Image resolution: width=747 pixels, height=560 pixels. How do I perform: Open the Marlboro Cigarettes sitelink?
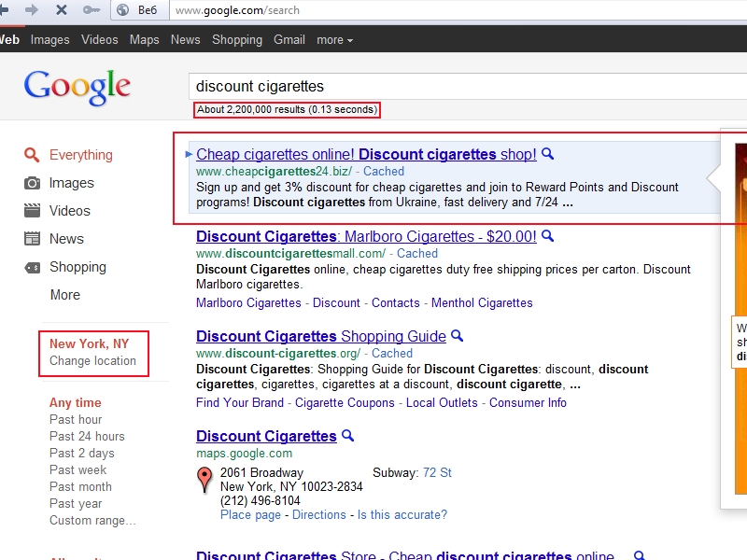[248, 302]
